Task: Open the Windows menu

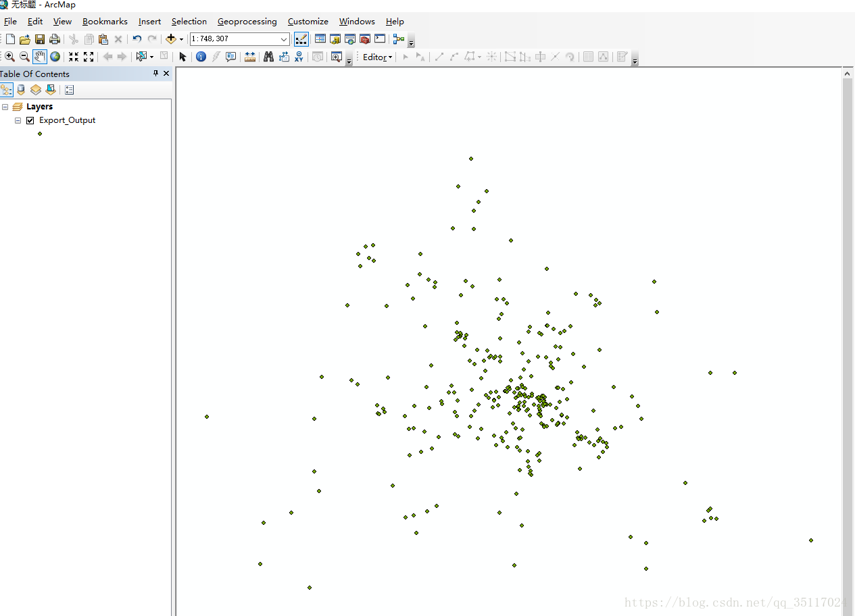Action: 357,22
